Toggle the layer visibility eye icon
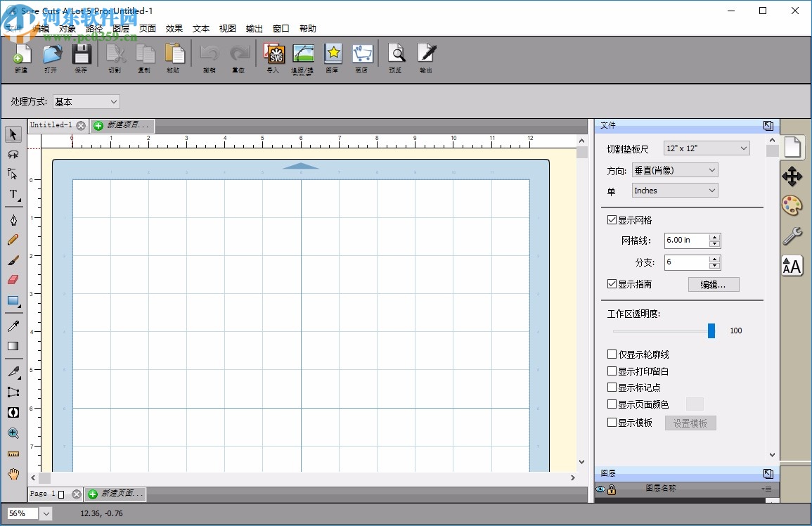Screen dimensions: 812x526 (x=600, y=489)
